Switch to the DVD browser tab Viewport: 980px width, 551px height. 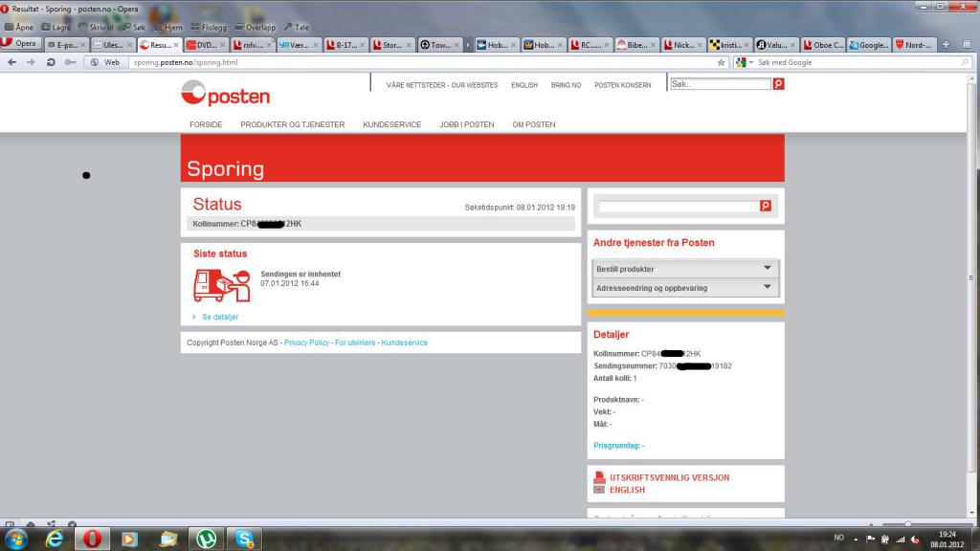coord(206,44)
